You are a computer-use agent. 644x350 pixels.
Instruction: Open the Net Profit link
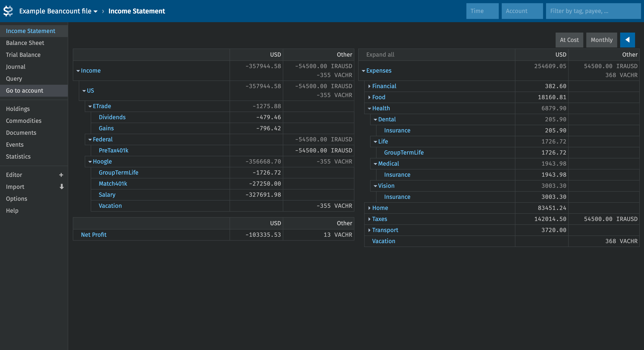click(94, 235)
